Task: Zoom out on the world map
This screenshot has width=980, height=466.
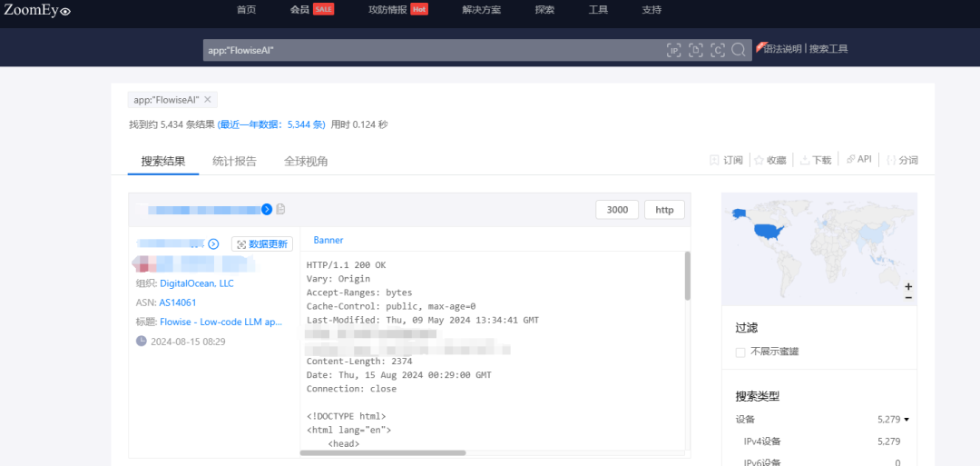Action: click(x=908, y=298)
